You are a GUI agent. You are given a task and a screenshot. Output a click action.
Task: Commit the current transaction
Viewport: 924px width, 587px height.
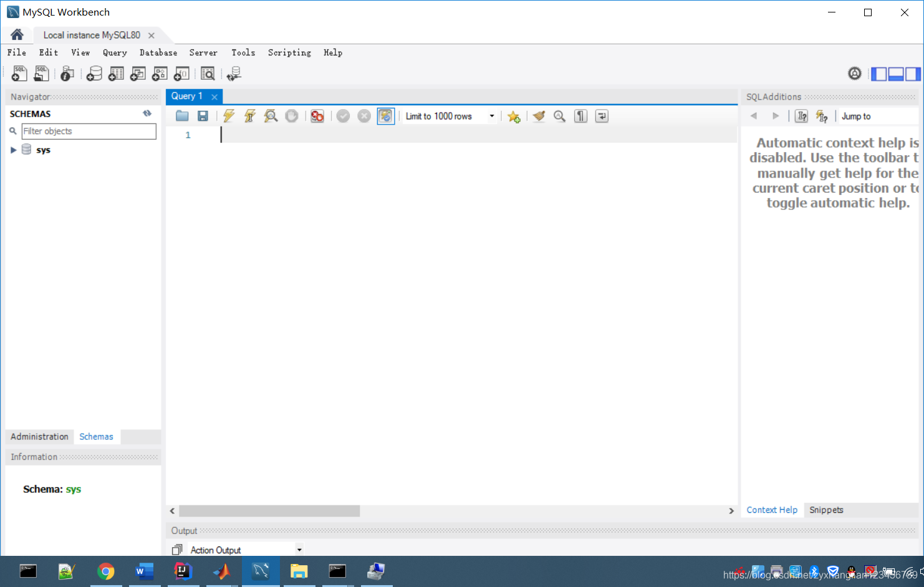(343, 116)
